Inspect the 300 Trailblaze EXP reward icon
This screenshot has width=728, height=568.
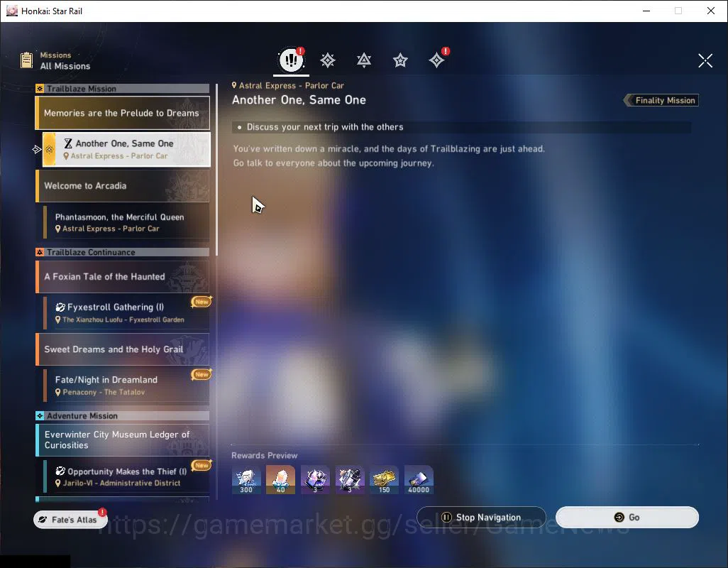tap(246, 480)
